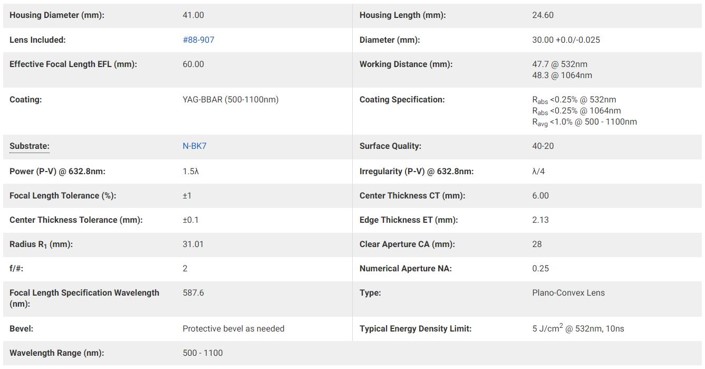Viewport: 705px width, 369px height.
Task: Select the Numerical Aperture NA value 0.25
Action: tap(540, 268)
